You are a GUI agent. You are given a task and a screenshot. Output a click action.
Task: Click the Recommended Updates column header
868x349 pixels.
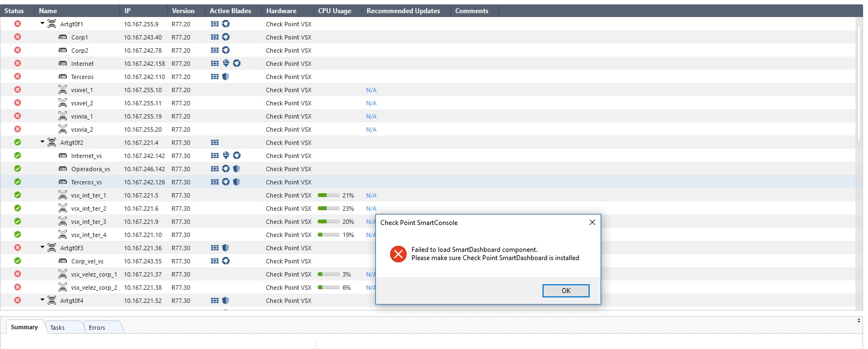pos(406,10)
